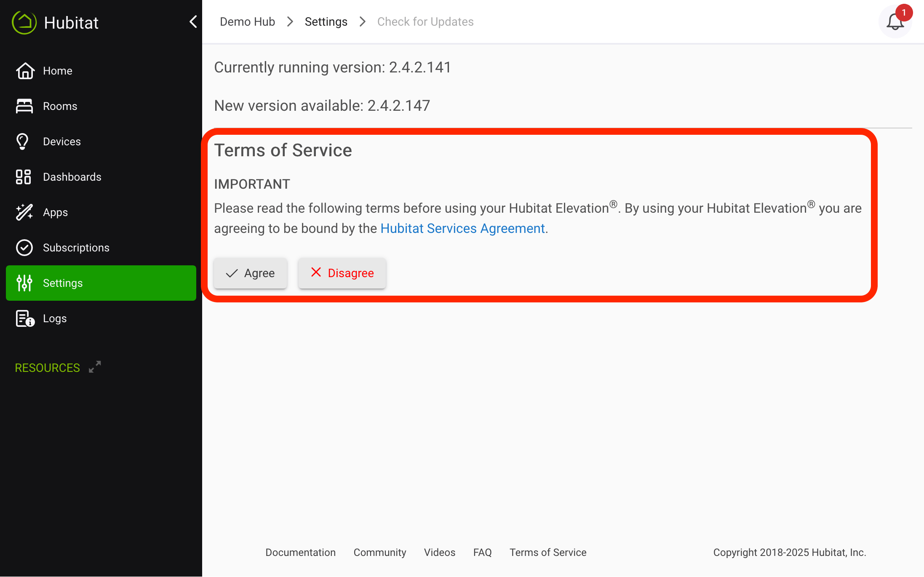The width and height of the screenshot is (924, 577).
Task: Click the 'Currently running version: 2.4.2.141' text
Action: [333, 67]
